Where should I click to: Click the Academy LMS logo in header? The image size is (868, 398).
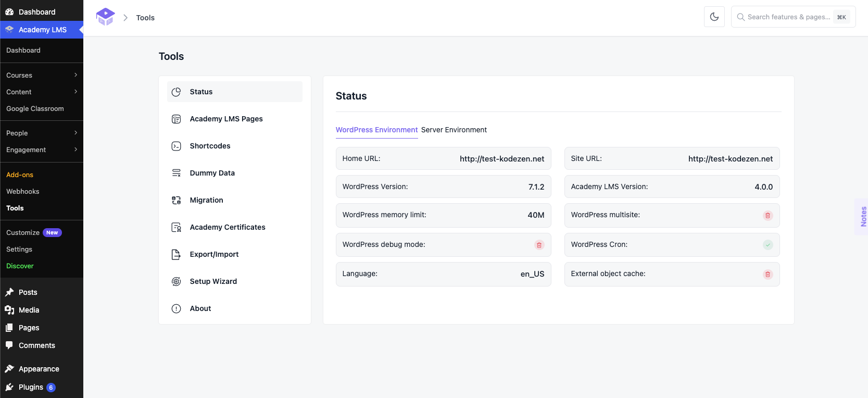(105, 17)
